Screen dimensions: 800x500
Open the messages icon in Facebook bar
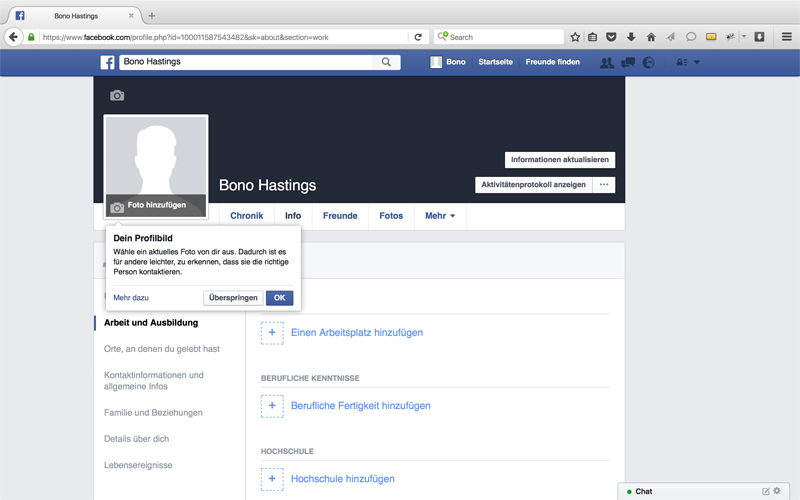[x=628, y=63]
